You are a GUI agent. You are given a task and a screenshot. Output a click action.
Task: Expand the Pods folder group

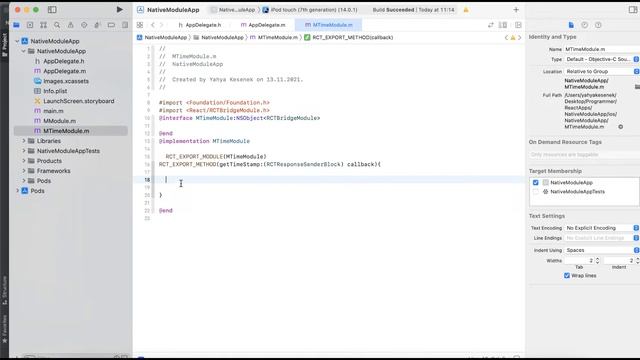[24, 181]
